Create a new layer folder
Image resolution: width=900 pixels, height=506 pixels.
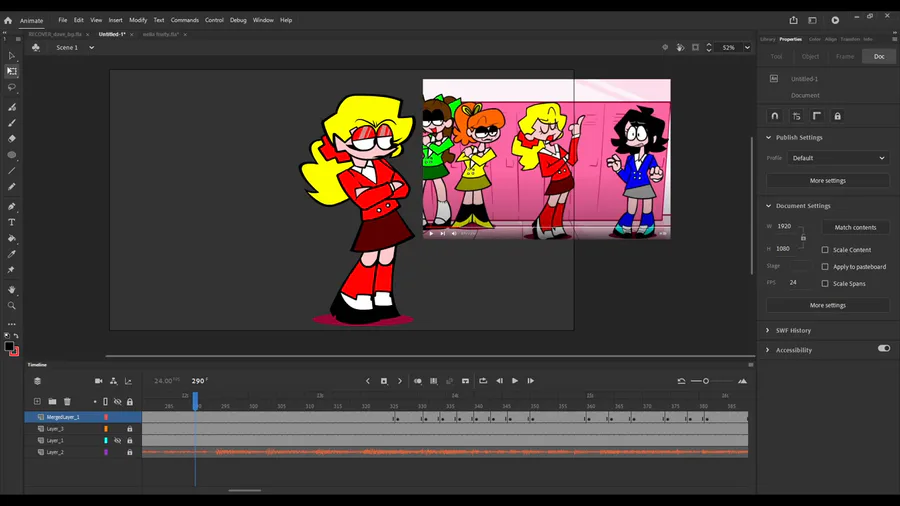(52, 402)
